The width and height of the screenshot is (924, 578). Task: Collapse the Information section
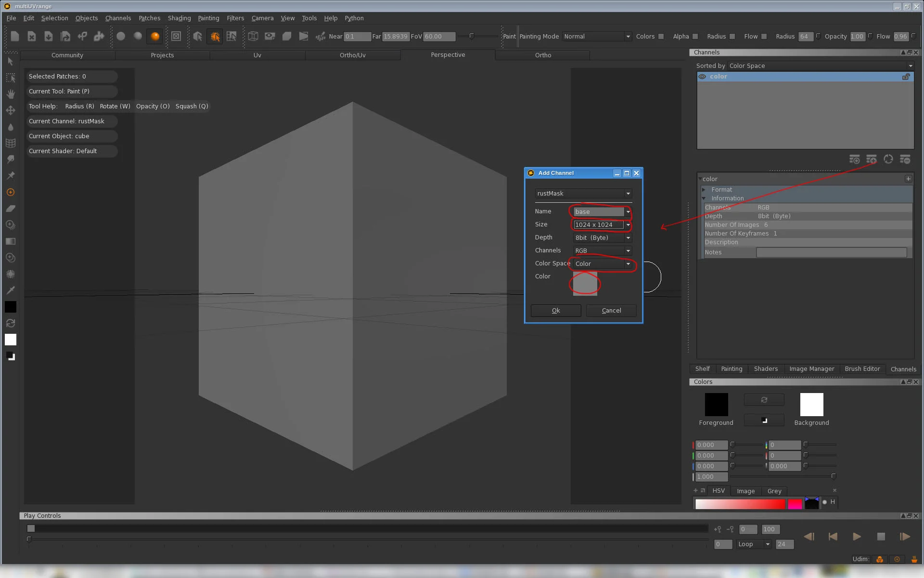(704, 198)
